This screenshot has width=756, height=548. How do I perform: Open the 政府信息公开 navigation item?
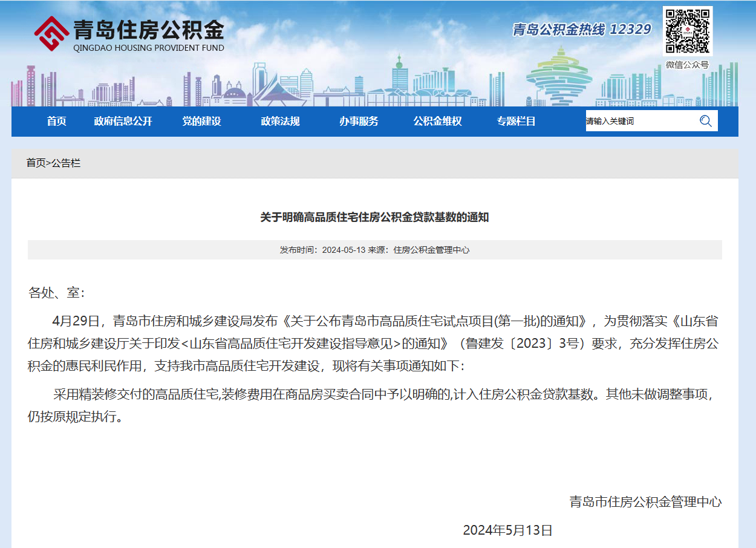123,121
